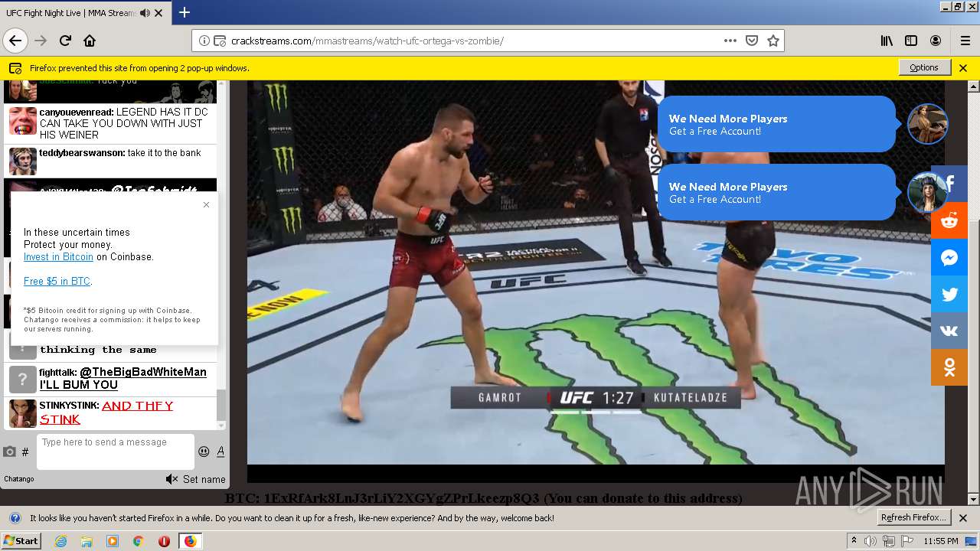Open the Firefox hamburger menu
This screenshot has width=980, height=551.
click(965, 41)
